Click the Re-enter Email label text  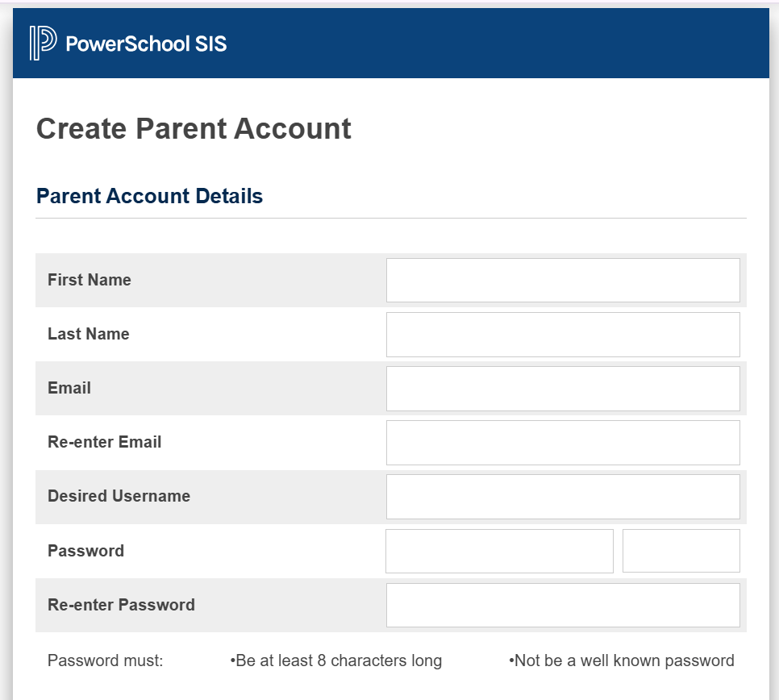(x=104, y=442)
